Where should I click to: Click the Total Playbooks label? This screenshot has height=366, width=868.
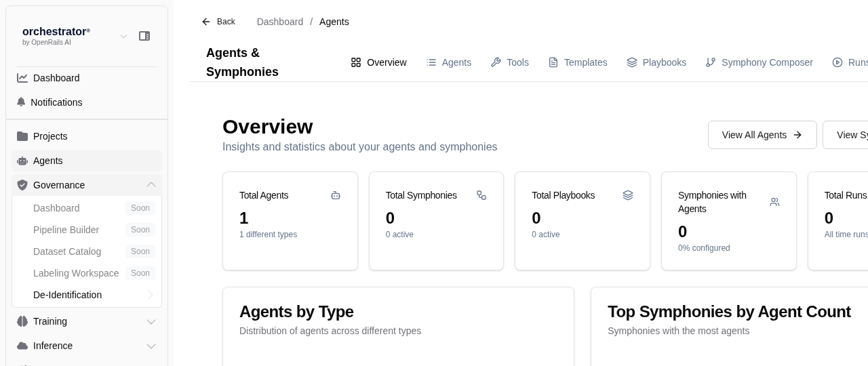pos(563,195)
